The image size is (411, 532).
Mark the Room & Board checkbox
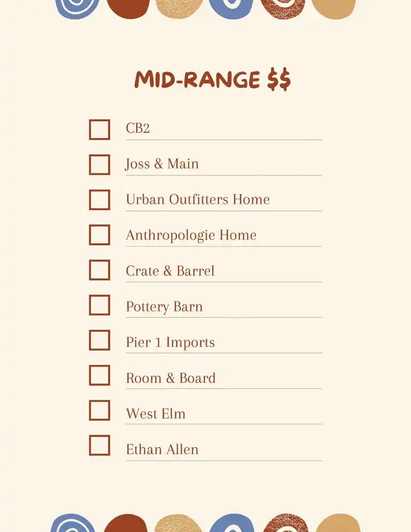coord(100,375)
